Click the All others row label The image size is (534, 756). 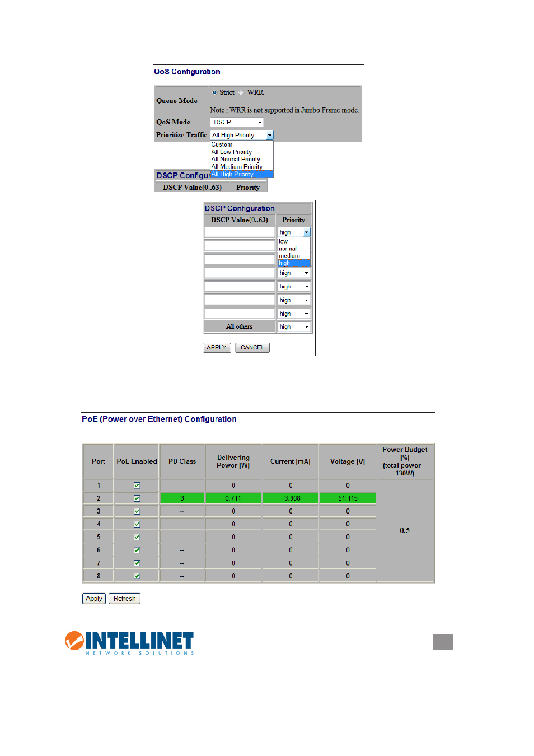[240, 326]
